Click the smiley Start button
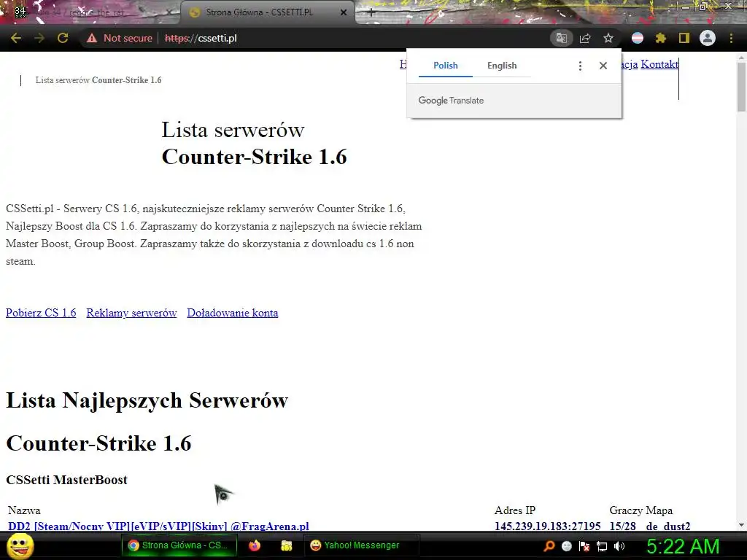Viewport: 747px width, 560px height. tap(20, 546)
